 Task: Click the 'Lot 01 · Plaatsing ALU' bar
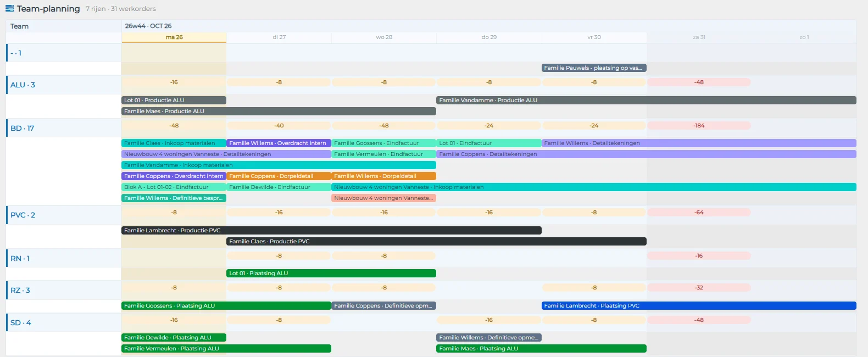[331, 274]
